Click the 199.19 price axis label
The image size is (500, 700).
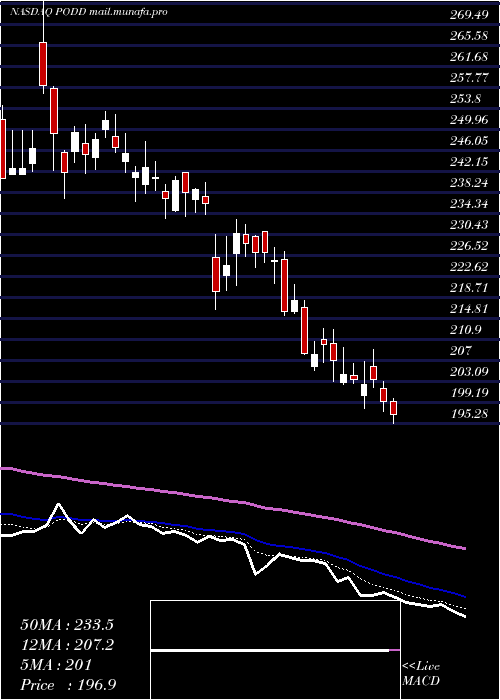point(469,392)
